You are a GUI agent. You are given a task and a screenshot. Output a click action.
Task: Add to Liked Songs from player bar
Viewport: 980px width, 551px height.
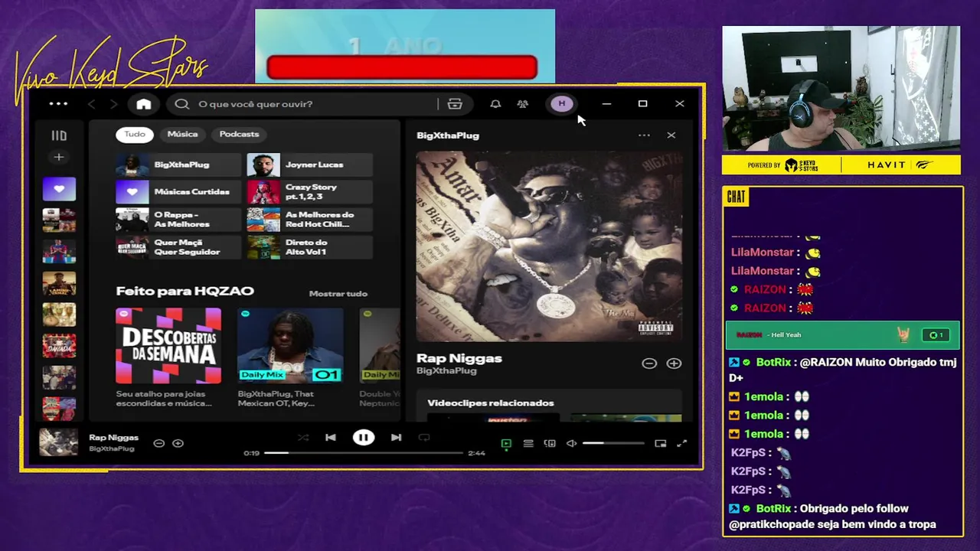(178, 443)
